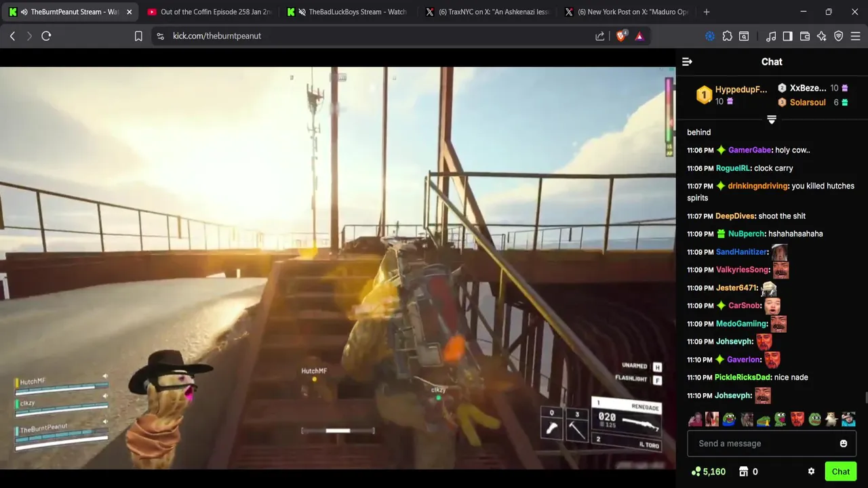Image resolution: width=868 pixels, height=488 pixels.
Task: Click username ValkyriesSong in chat
Action: [743, 270]
